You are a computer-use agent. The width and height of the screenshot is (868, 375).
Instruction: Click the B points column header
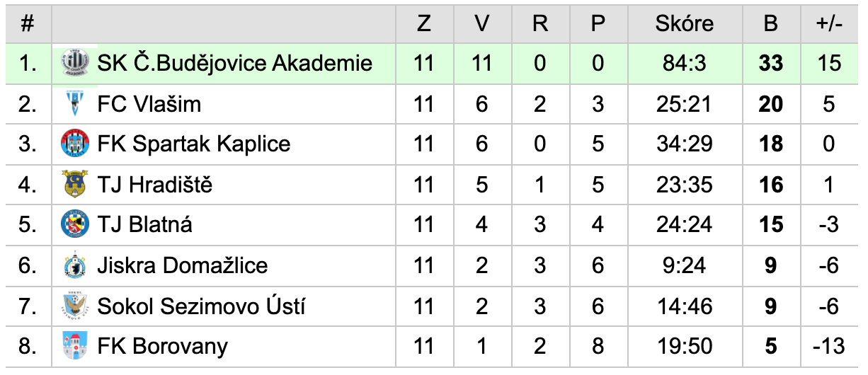(x=770, y=23)
